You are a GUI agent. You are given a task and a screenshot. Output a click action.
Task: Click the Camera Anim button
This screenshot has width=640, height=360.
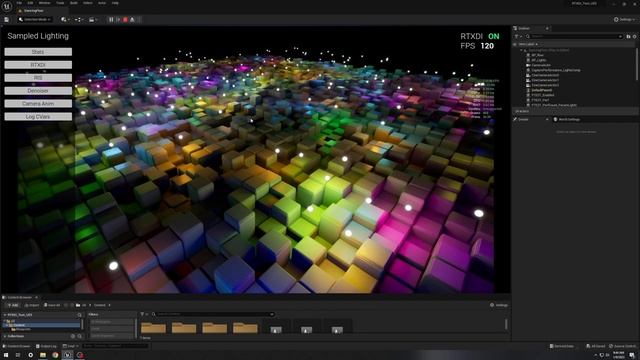click(38, 104)
